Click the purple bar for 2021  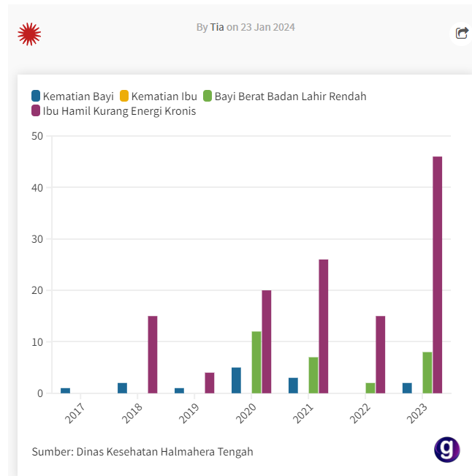click(x=323, y=326)
